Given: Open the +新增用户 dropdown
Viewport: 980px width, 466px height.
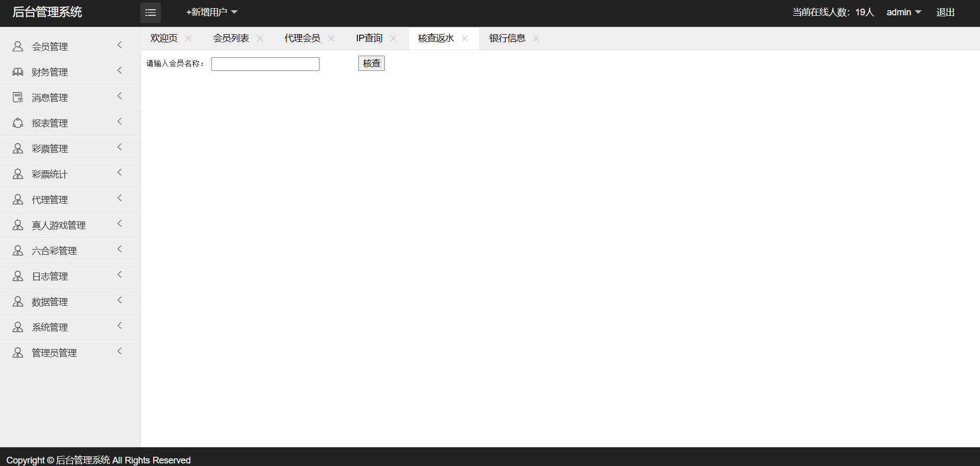Looking at the screenshot, I should click(212, 12).
